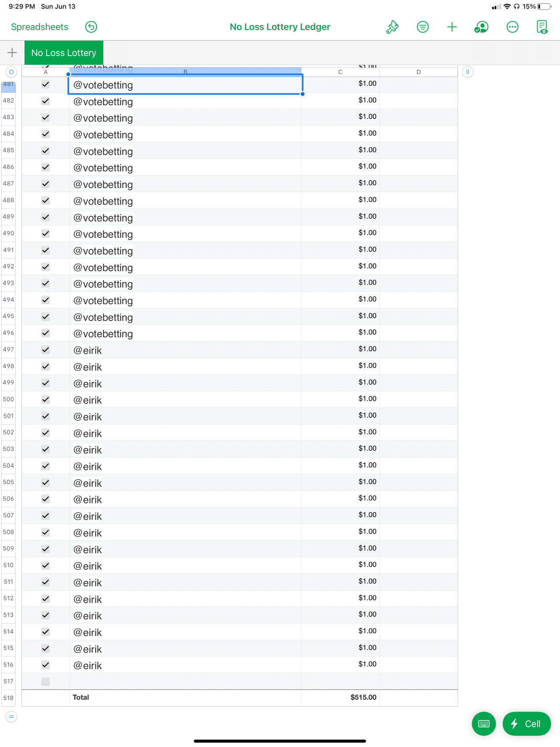Select column D header
Viewport: 560px width, 747px height.
(x=419, y=72)
